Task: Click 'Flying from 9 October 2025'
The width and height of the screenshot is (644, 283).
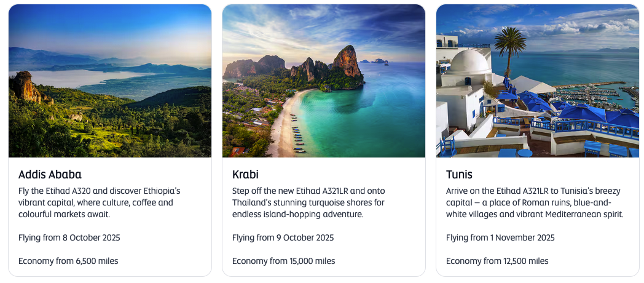Action: point(283,237)
